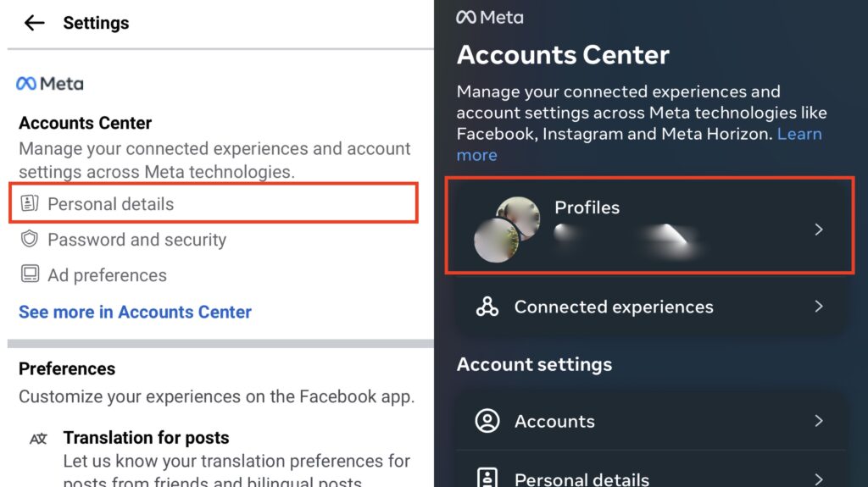Open Translation for posts preference
Image resolution: width=868 pixels, height=487 pixels.
[x=146, y=438]
